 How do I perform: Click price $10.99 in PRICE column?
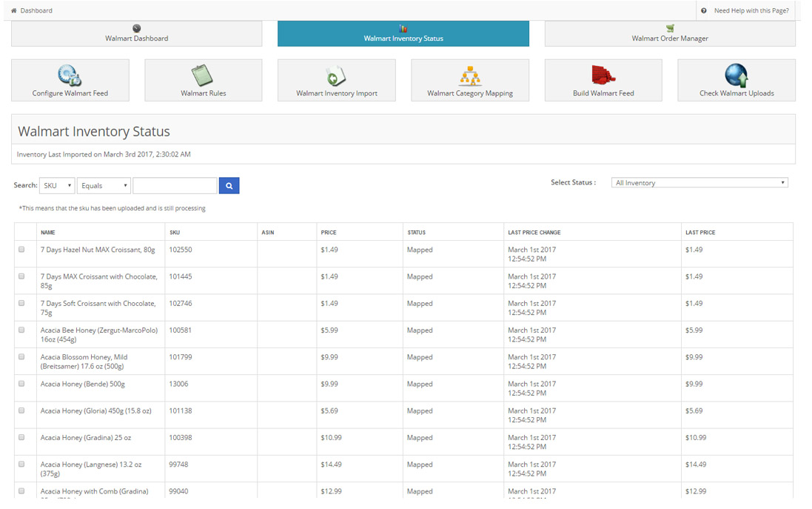[x=331, y=437]
